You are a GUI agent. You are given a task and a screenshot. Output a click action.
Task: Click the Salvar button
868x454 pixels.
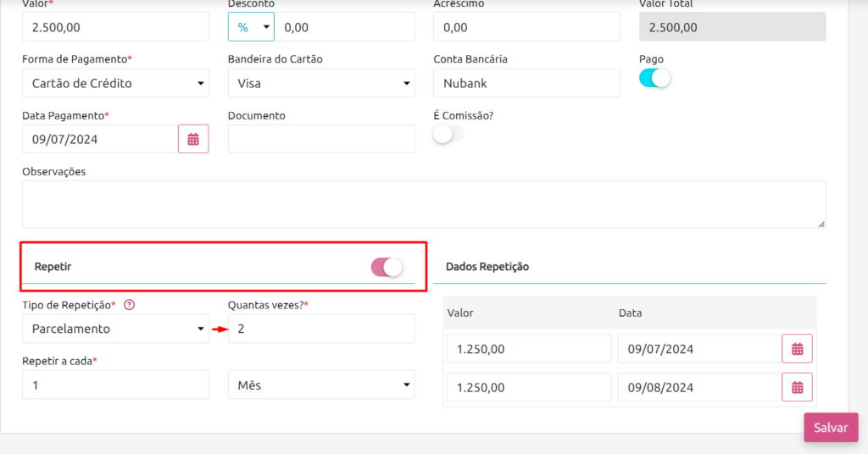[831, 428]
